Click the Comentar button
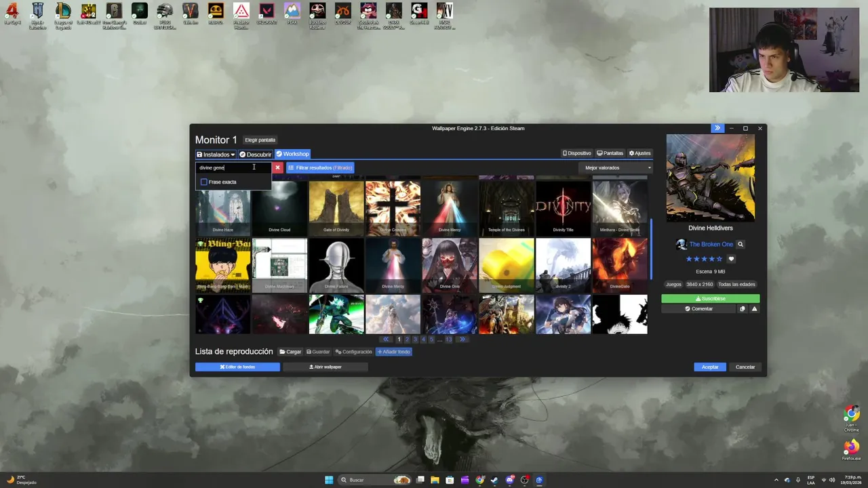The width and height of the screenshot is (868, 488). (x=698, y=309)
